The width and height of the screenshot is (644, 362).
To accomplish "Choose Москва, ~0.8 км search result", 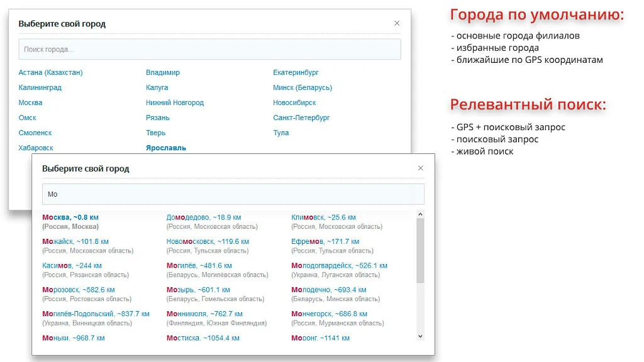I will click(x=70, y=217).
